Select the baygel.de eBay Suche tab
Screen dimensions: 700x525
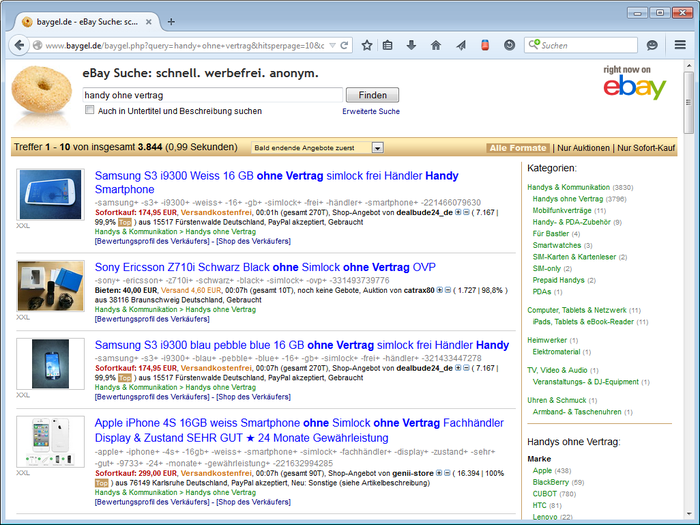pyautogui.click(x=87, y=21)
